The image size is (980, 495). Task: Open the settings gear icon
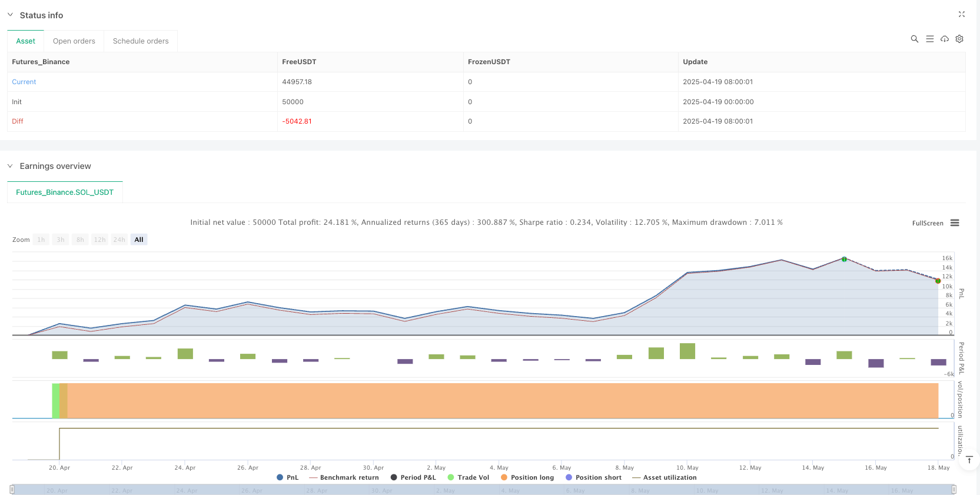(959, 39)
